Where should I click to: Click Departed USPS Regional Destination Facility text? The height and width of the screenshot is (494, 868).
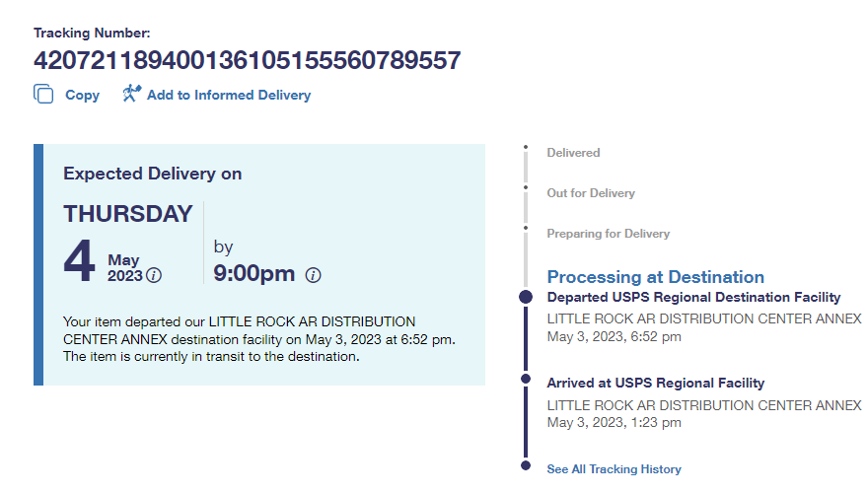[x=693, y=297]
